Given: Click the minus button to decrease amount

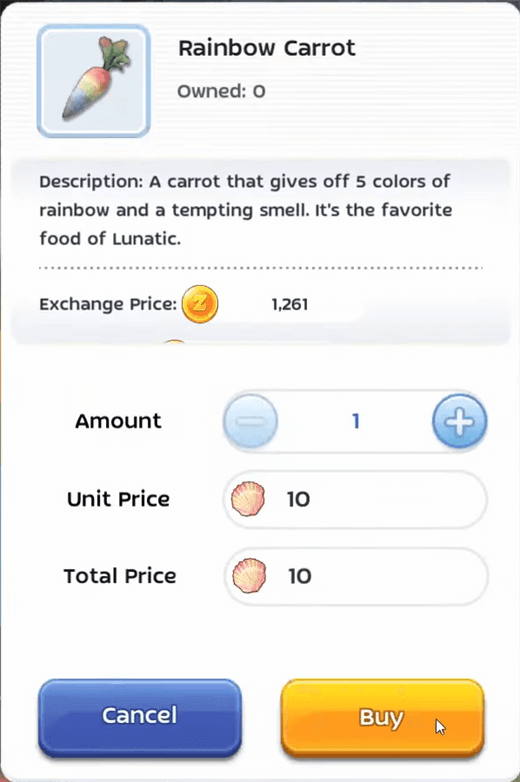Looking at the screenshot, I should (251, 421).
